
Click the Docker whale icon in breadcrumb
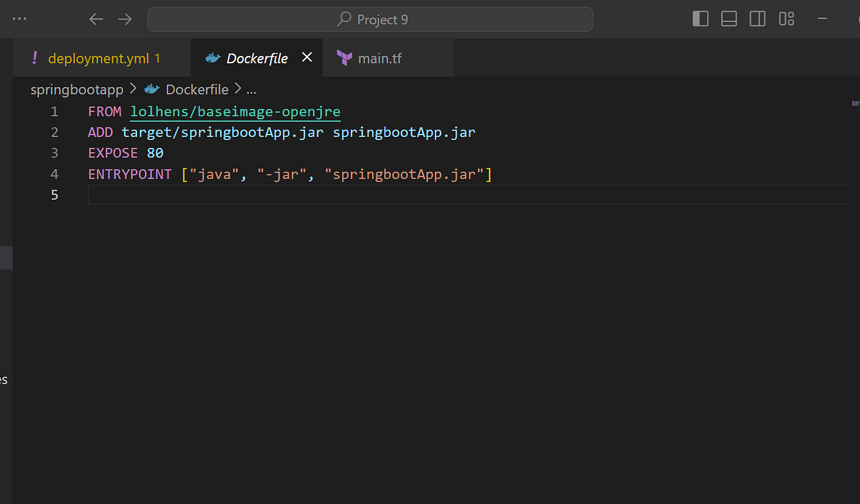[152, 90]
